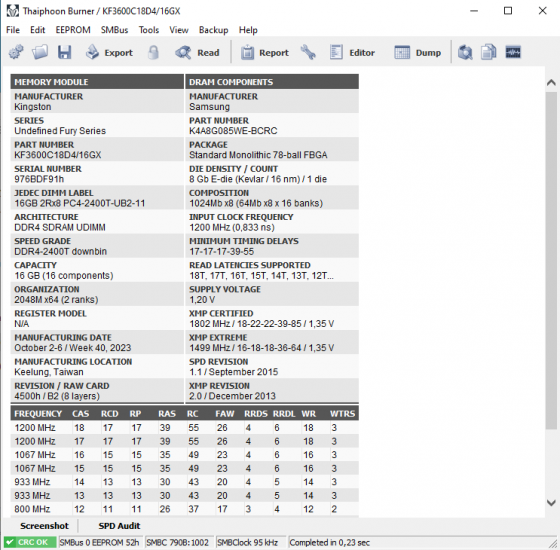The height and width of the screenshot is (550, 560).
Task: Click the Kingston manufacturer value
Action: coord(32,107)
